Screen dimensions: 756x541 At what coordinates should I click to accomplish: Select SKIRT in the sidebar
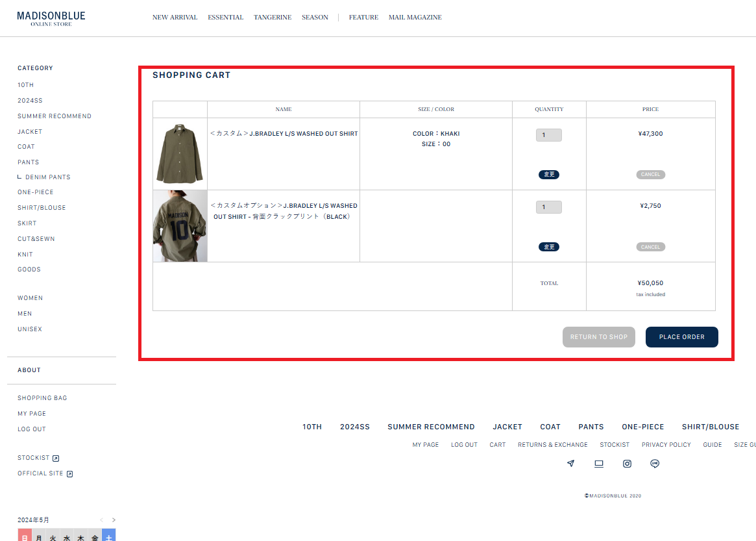pyautogui.click(x=27, y=223)
